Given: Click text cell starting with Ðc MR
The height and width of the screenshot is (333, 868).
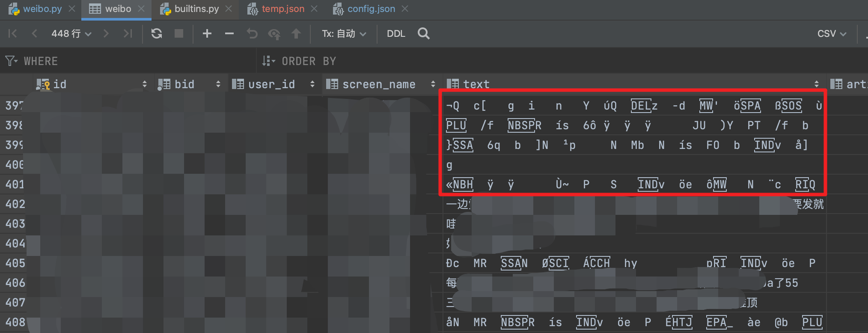Looking at the screenshot, I should pos(634,263).
